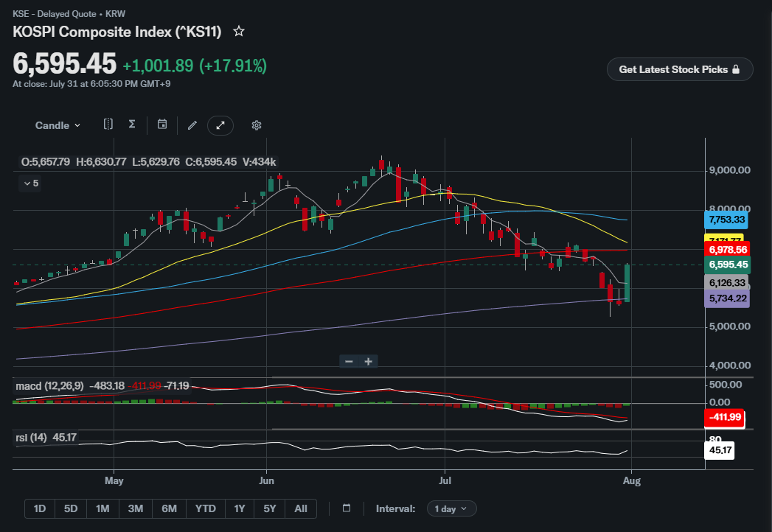Toggle full screen chart expand button
The image size is (772, 532).
(x=220, y=125)
